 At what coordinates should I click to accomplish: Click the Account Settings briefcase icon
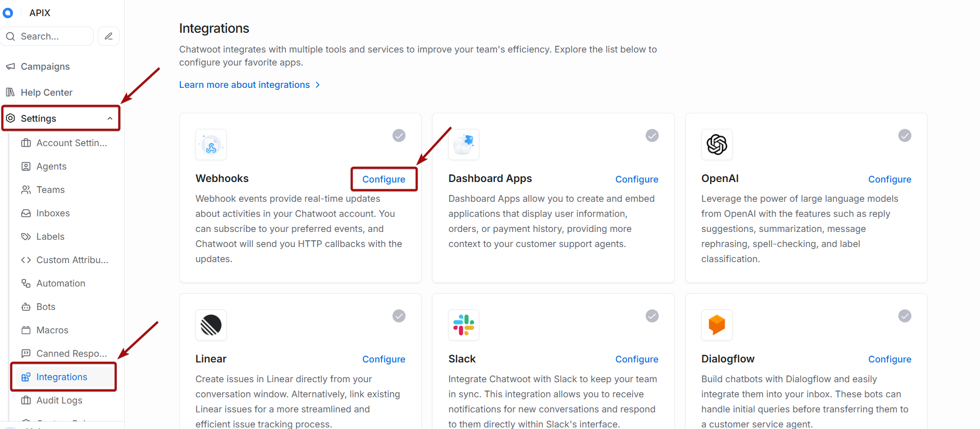[x=26, y=143]
